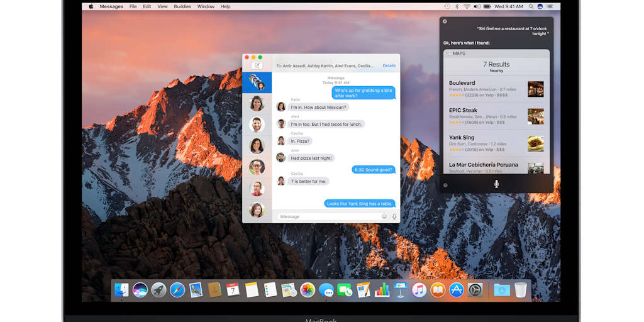Open Yank Sing restaurant result
This screenshot has height=322, width=644.
coord(496,144)
